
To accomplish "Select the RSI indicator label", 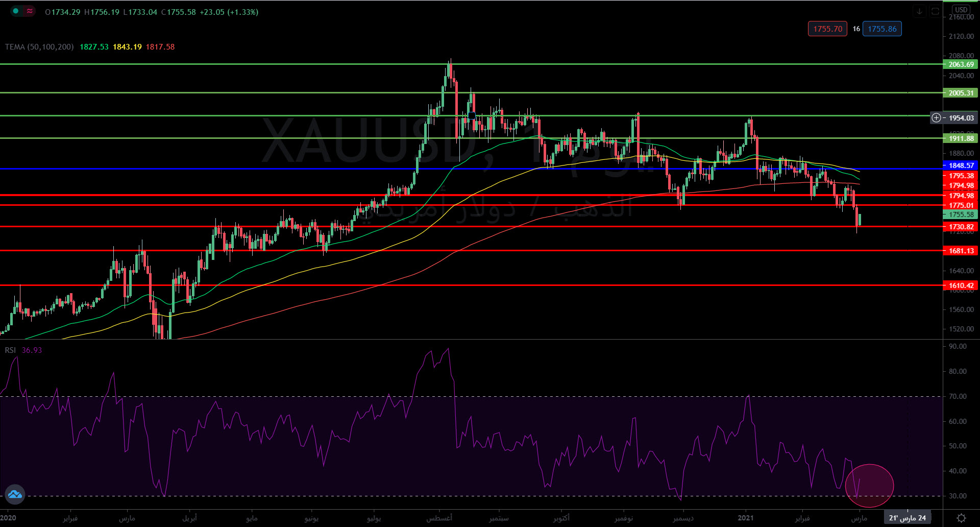I will (10, 350).
